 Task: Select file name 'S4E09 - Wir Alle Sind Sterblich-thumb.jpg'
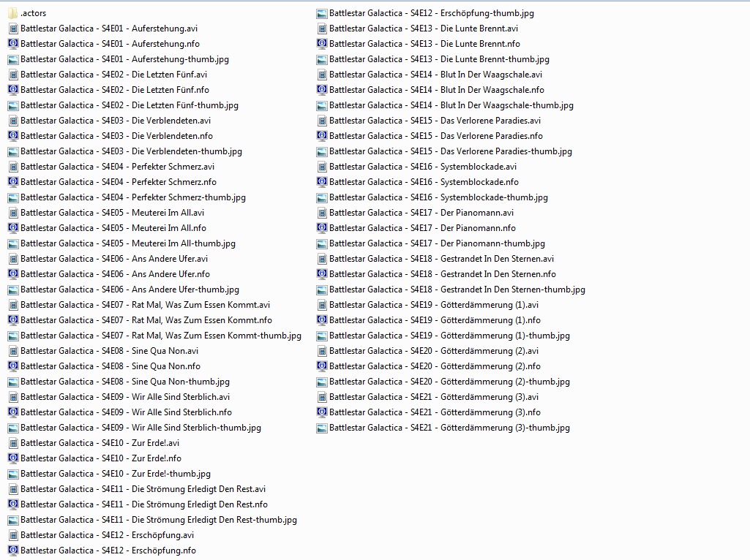click(x=141, y=428)
